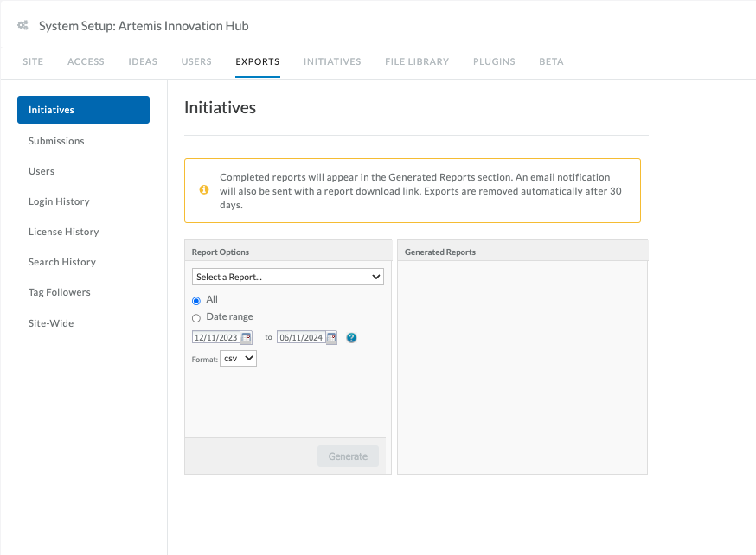Open the Plugins tab

coord(494,61)
